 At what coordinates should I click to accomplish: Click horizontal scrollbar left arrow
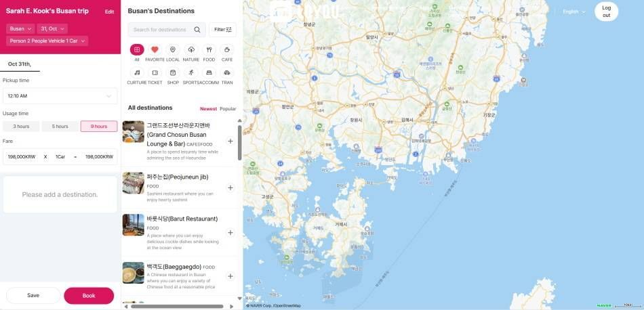pyautogui.click(x=126, y=307)
